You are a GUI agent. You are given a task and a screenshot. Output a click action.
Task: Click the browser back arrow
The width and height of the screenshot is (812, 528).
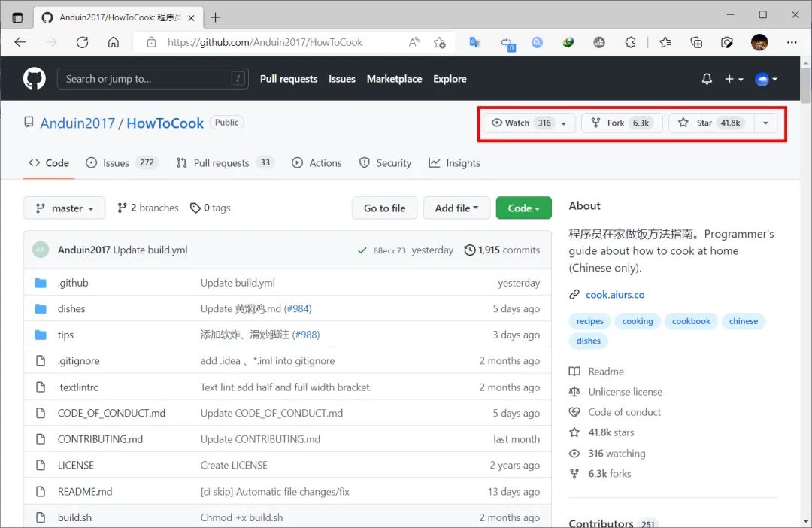(20, 42)
